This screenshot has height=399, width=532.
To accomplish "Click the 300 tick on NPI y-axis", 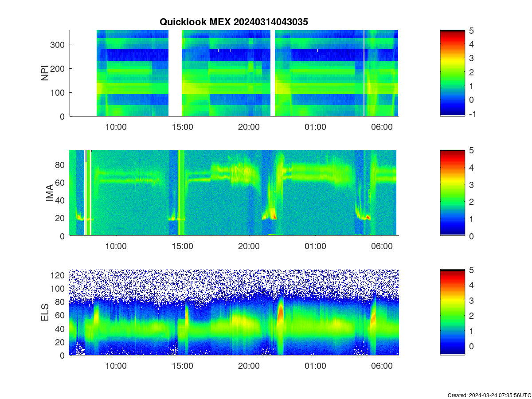I will point(58,44).
